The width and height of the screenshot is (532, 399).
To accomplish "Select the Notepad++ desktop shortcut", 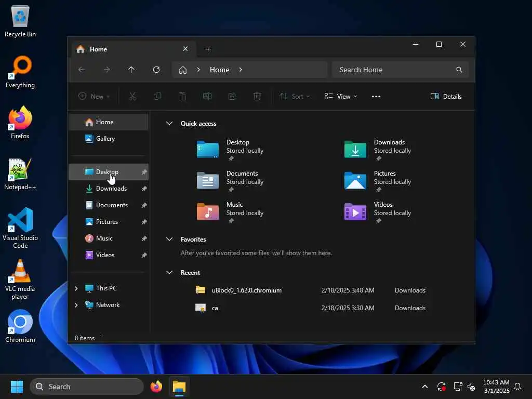I will click(x=20, y=174).
